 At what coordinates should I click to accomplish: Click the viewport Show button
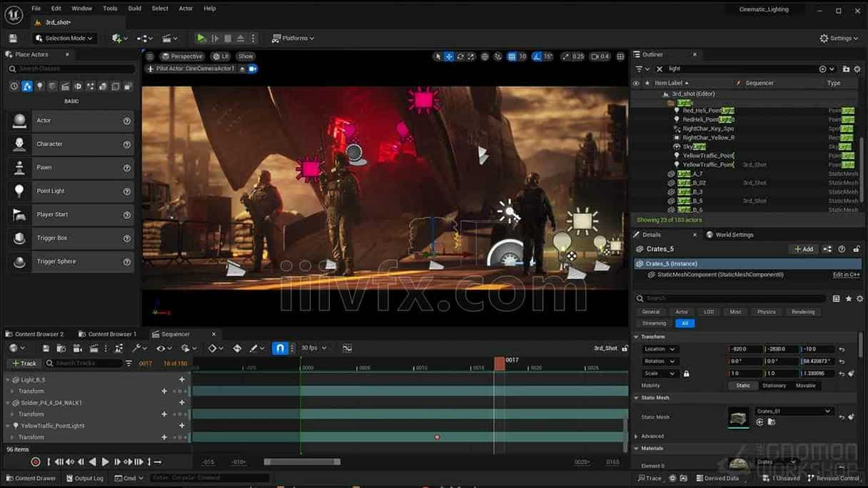point(246,56)
